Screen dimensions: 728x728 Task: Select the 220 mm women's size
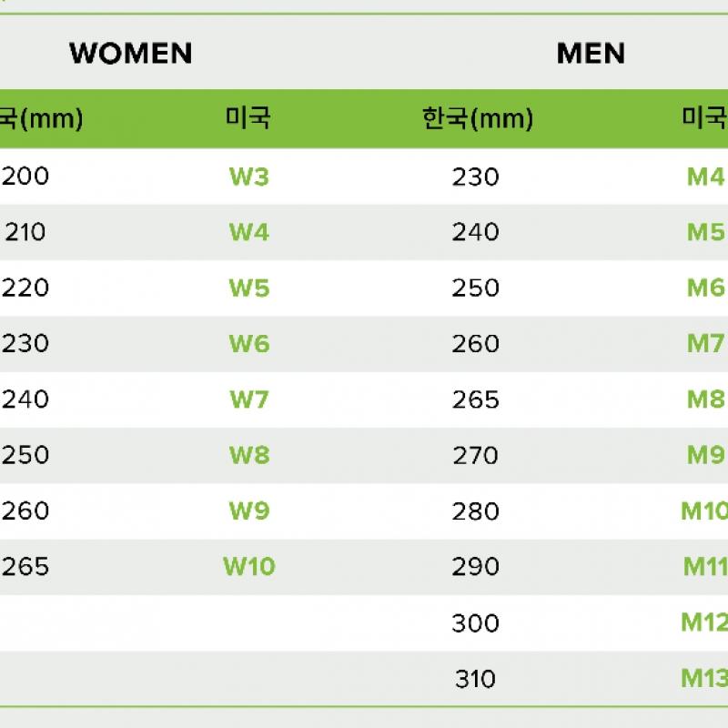[25, 288]
